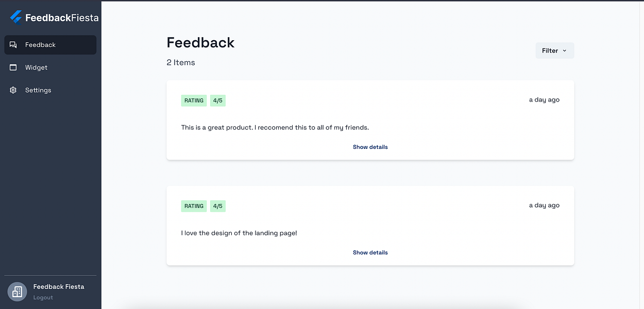Open the Filter dropdown
Viewport: 644px width, 309px height.
[x=555, y=50]
